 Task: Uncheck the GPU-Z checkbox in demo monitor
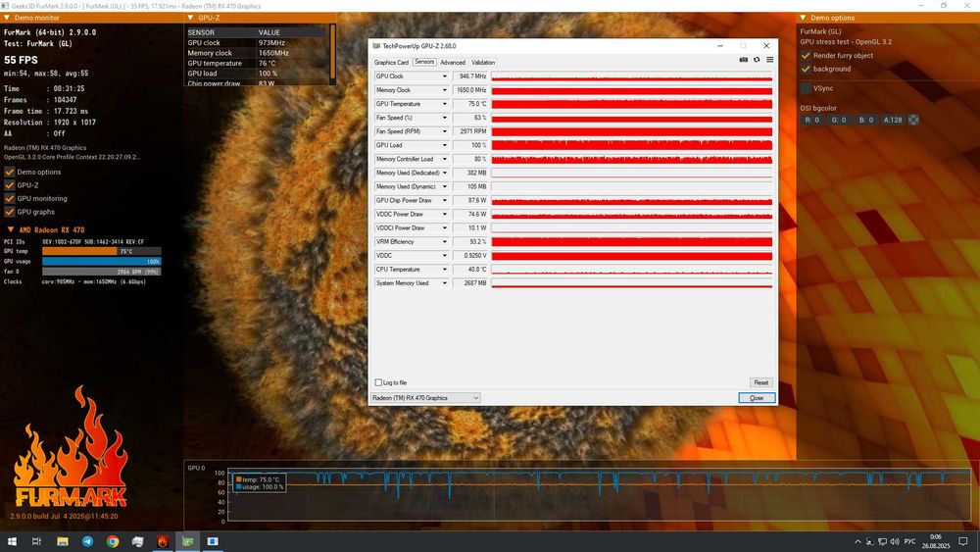pos(10,185)
